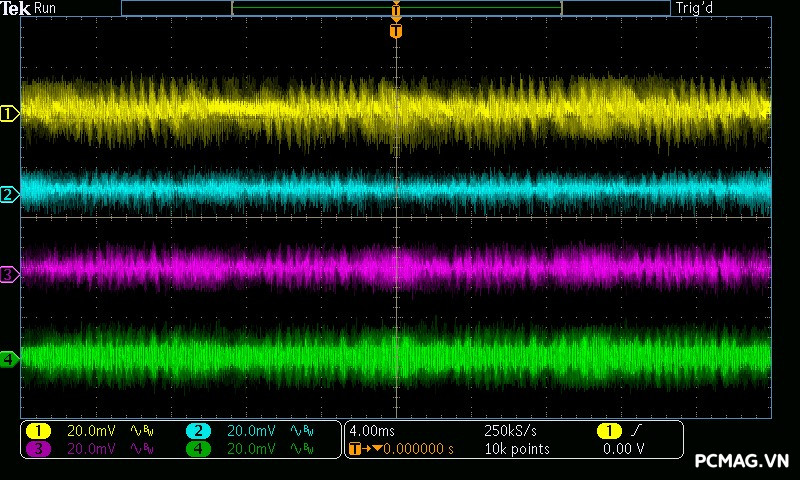The image size is (800, 480).
Task: Click the magenta channel 3 badge
Action: click(x=38, y=449)
